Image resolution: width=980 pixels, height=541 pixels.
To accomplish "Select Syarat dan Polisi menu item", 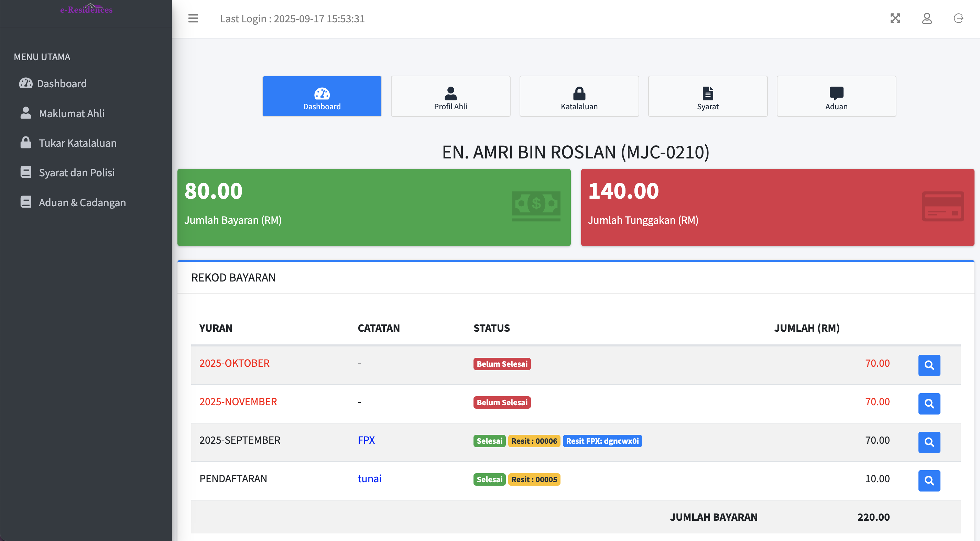I will 76,173.
